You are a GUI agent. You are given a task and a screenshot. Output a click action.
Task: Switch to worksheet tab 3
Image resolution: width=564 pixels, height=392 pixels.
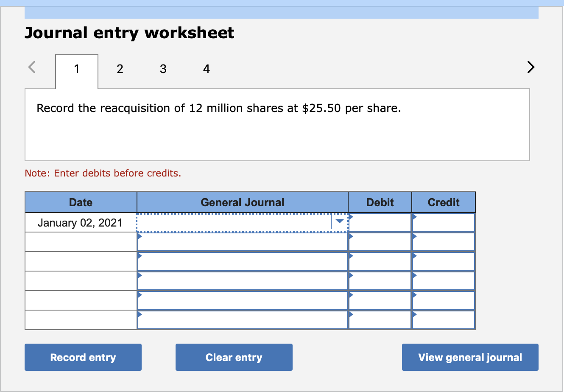click(163, 69)
